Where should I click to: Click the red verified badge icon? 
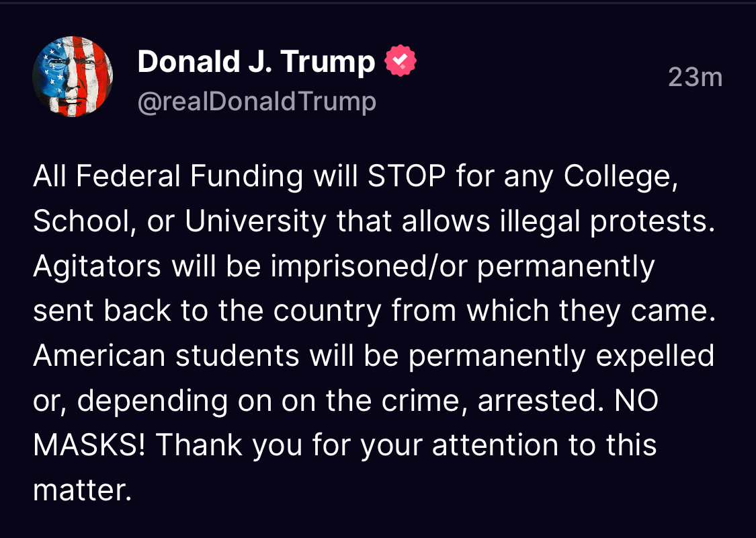click(x=400, y=62)
